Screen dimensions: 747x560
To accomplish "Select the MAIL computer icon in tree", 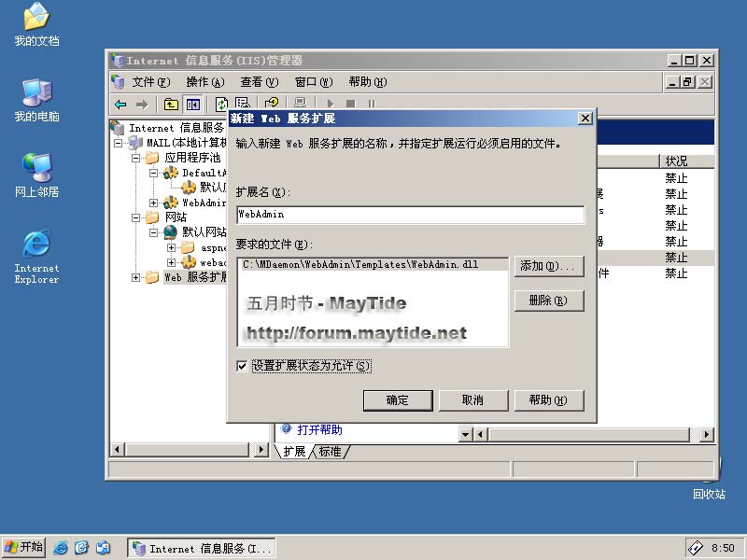I will (135, 143).
